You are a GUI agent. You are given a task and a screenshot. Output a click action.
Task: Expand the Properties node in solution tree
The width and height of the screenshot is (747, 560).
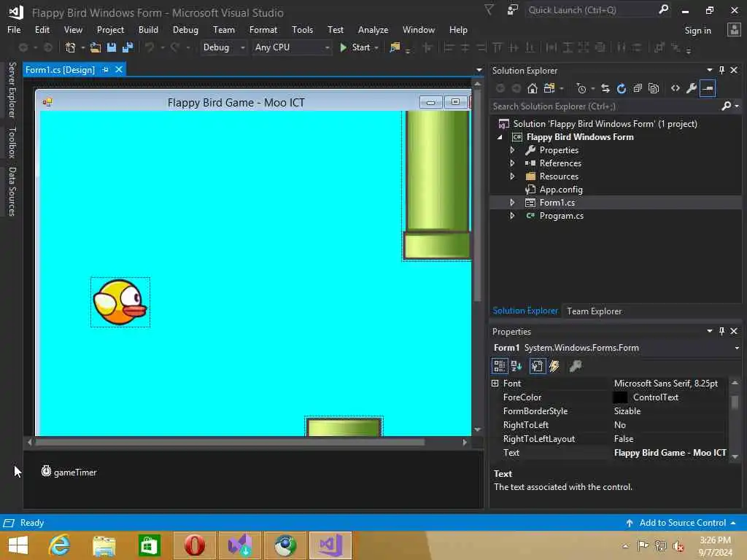[512, 150]
